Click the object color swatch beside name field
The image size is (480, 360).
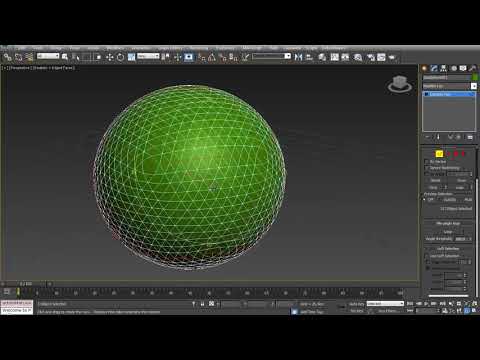475,77
